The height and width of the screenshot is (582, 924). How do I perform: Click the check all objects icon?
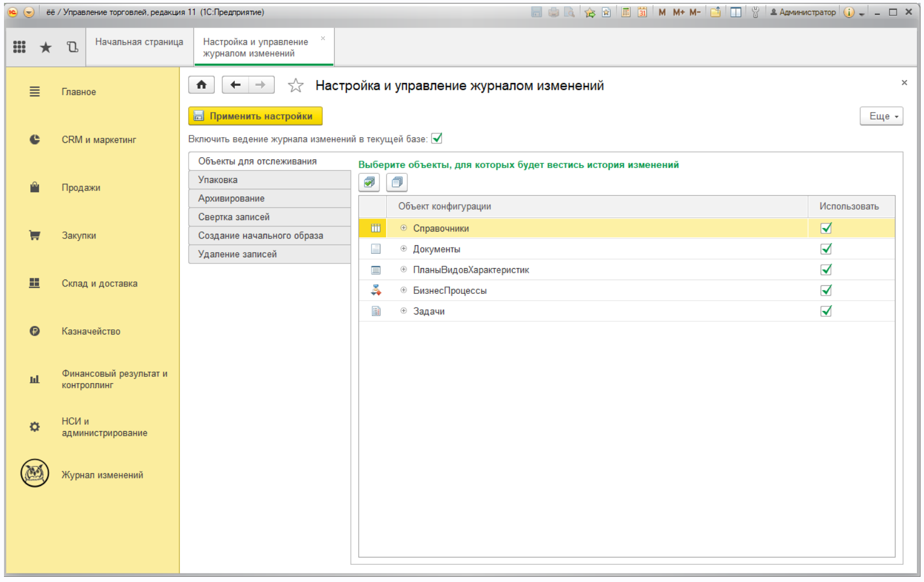point(369,182)
